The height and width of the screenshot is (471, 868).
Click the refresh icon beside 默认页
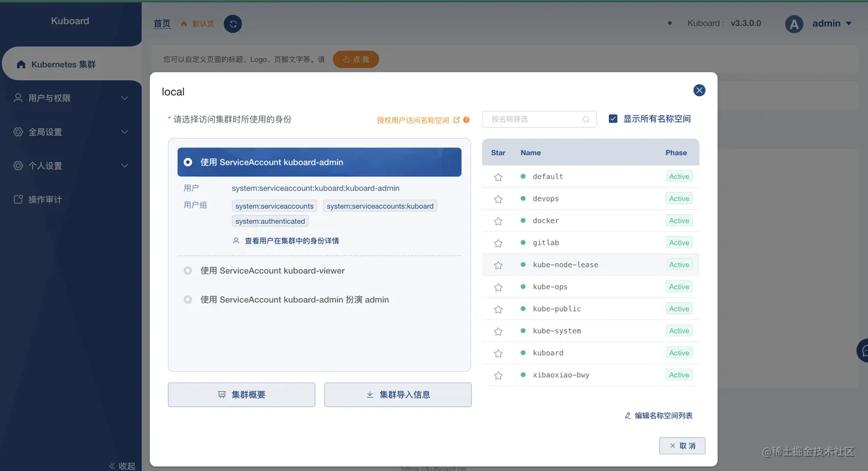point(232,24)
